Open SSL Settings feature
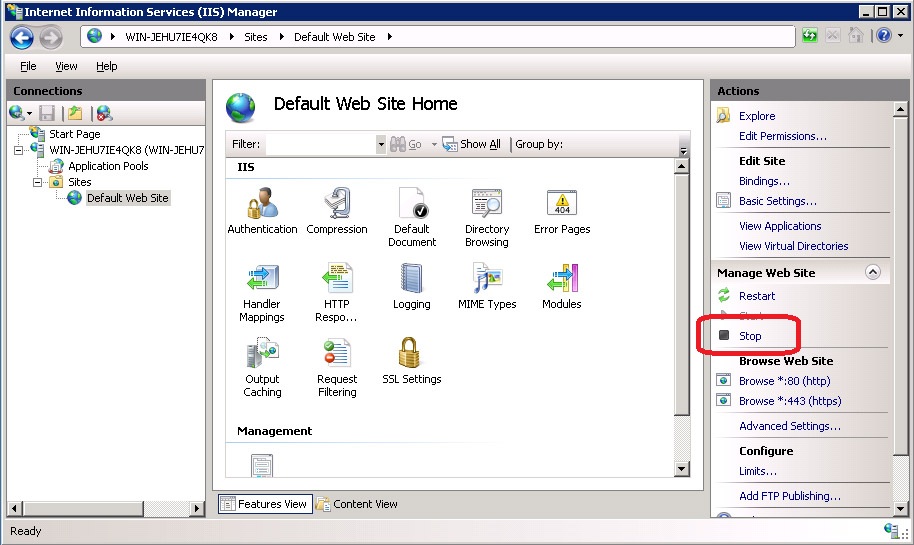Screen dimensions: 914x545 pos(409,353)
